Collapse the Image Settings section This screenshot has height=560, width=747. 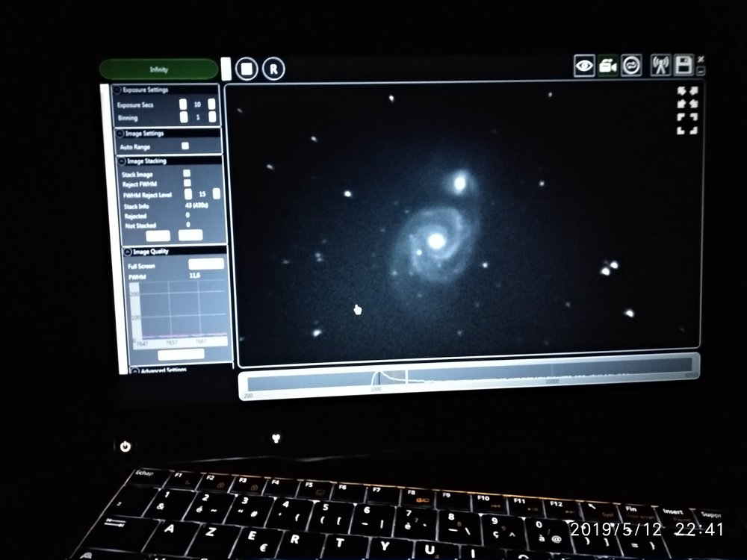point(120,134)
